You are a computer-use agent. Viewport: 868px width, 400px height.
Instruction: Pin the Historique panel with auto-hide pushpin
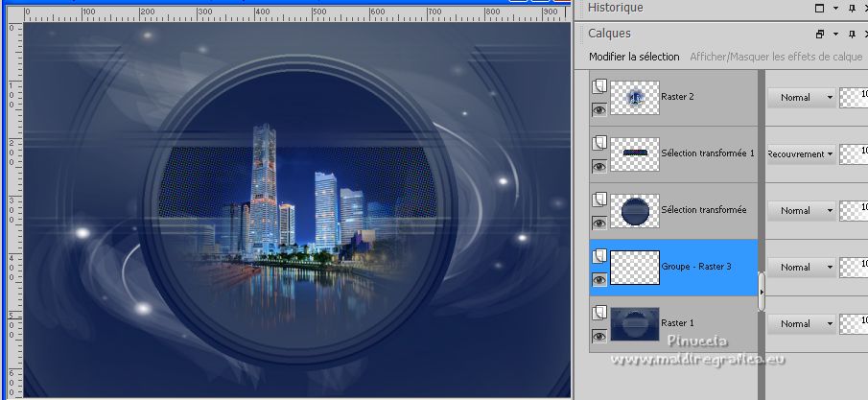pos(852,8)
